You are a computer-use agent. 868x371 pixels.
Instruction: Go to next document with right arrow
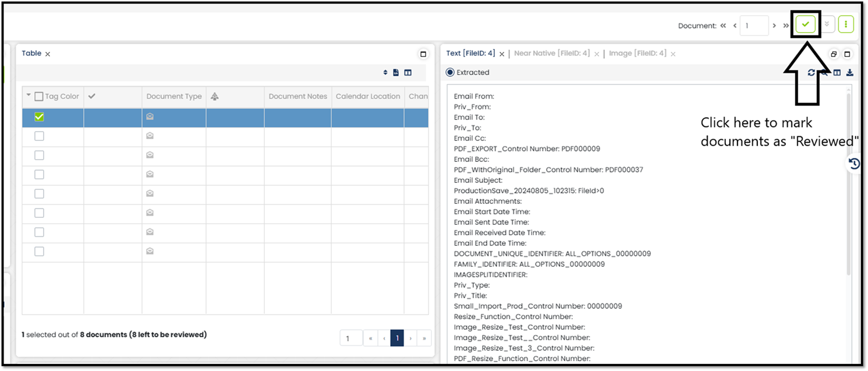click(774, 26)
